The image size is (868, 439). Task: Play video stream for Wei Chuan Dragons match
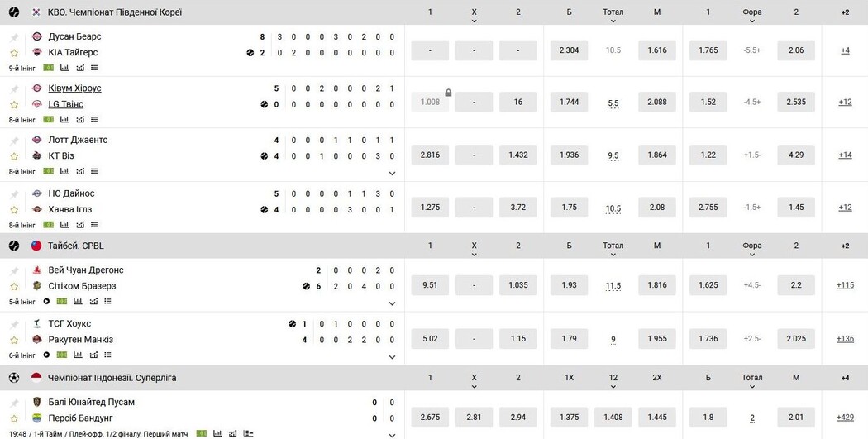[x=46, y=302]
